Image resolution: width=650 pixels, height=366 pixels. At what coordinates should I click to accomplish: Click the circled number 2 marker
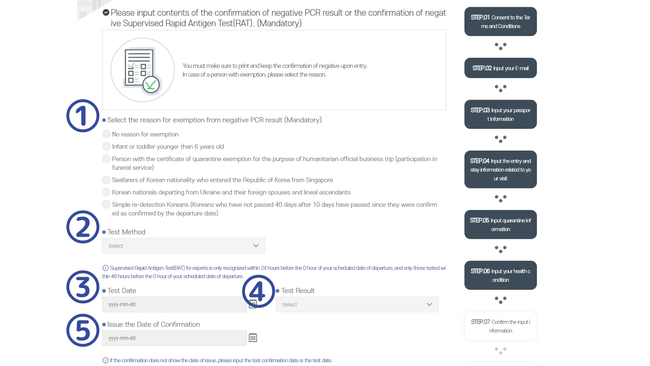(82, 227)
